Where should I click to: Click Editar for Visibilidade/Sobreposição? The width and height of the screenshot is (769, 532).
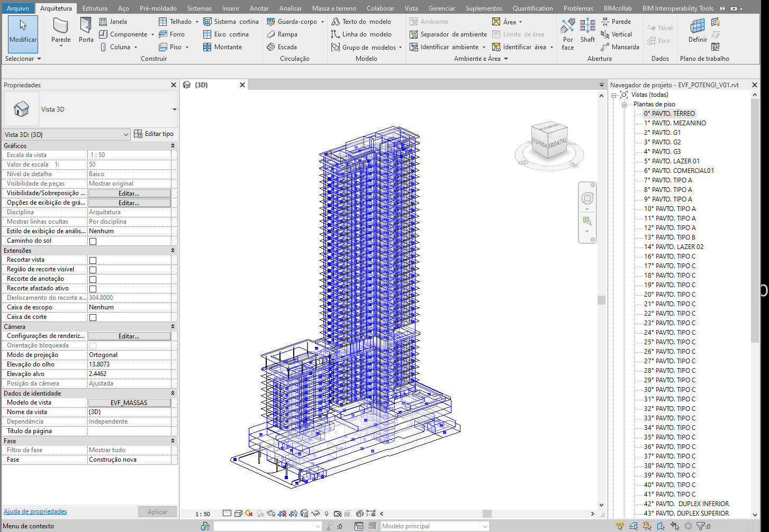(129, 194)
